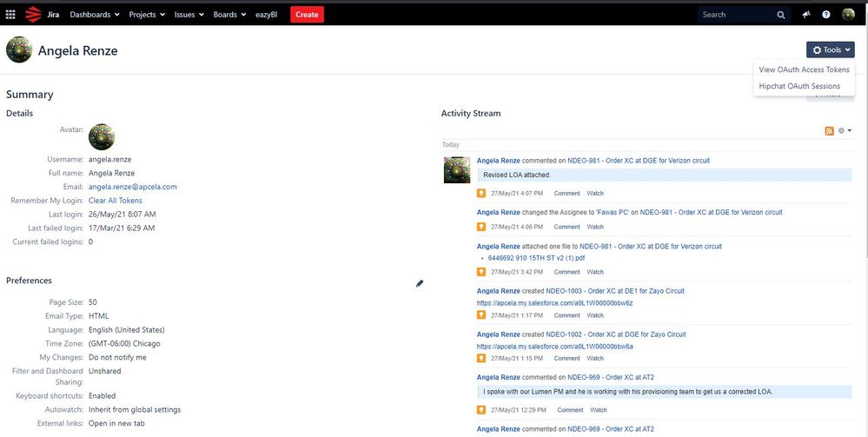This screenshot has height=437, width=868.
Task: Click the RSS feed icon in Activity Stream
Action: click(829, 130)
